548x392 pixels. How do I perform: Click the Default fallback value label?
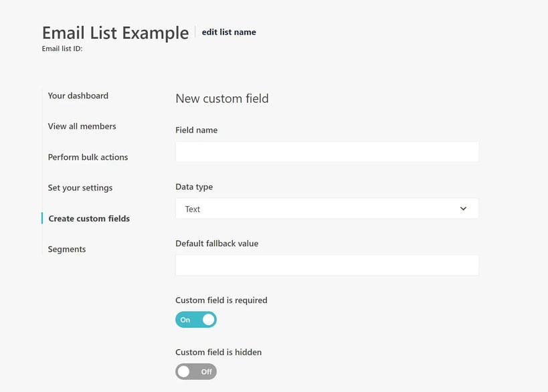217,243
